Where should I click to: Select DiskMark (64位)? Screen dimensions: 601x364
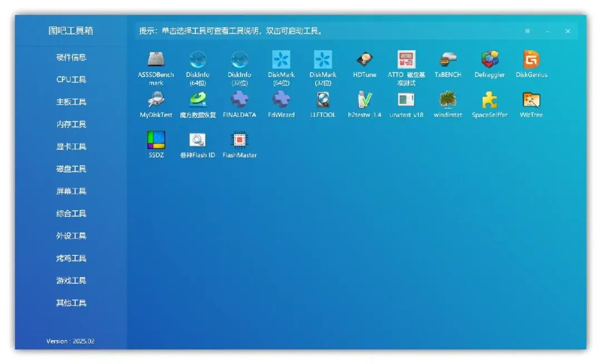pyautogui.click(x=281, y=61)
